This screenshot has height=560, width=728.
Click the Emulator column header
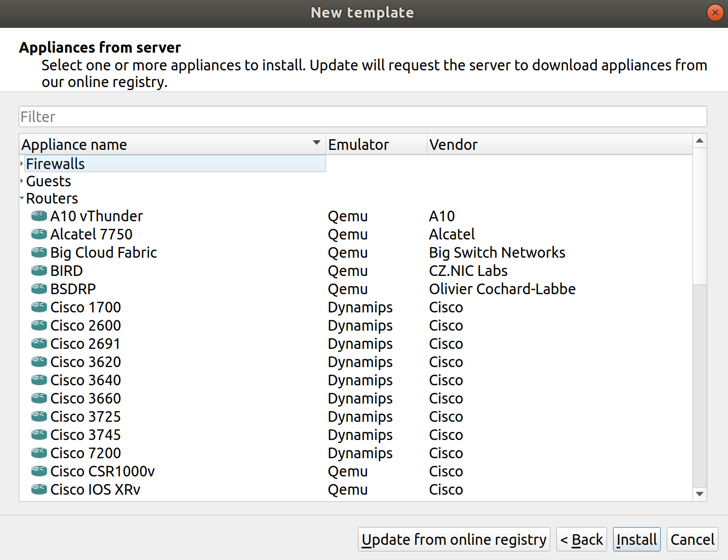358,144
